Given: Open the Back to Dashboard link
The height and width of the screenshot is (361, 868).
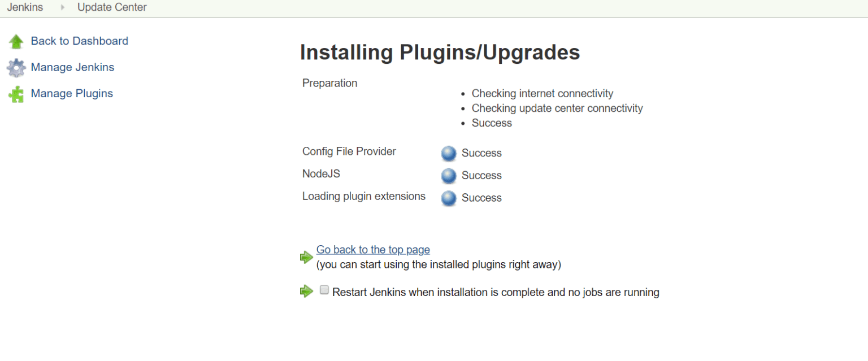Looking at the screenshot, I should pos(79,41).
